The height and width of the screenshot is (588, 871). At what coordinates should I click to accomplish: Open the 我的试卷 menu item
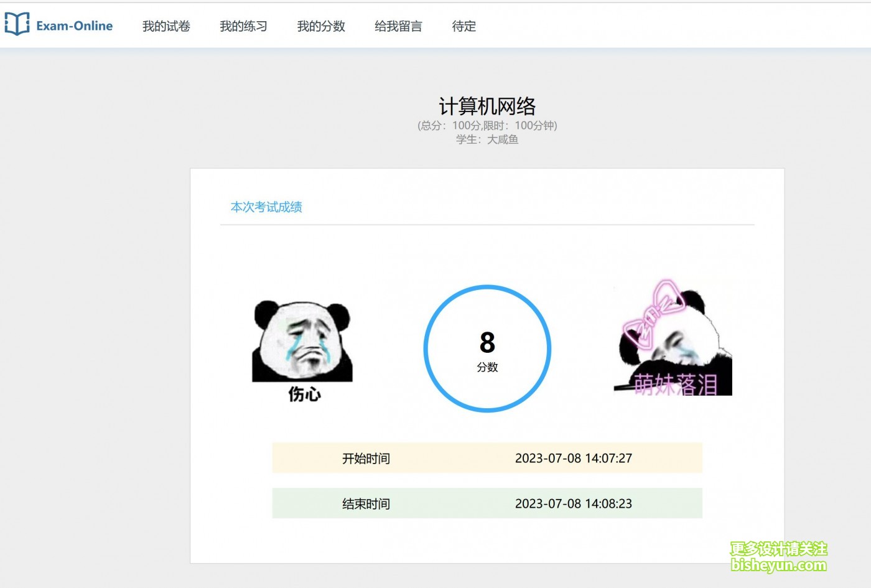pos(166,26)
